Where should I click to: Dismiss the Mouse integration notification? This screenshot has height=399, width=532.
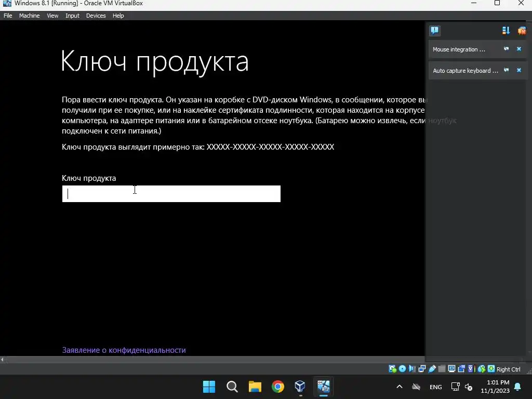[x=519, y=49]
